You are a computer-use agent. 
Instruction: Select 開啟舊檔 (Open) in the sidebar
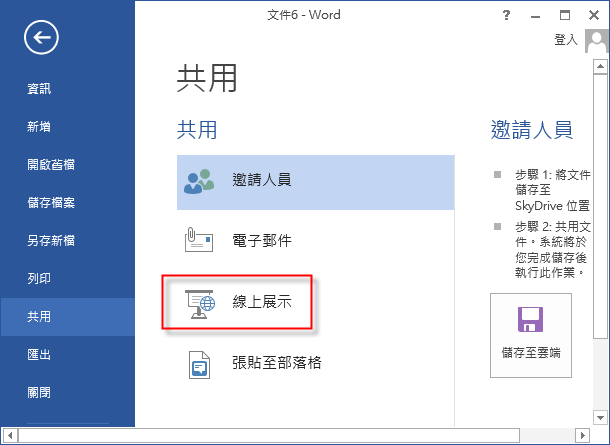(x=51, y=165)
